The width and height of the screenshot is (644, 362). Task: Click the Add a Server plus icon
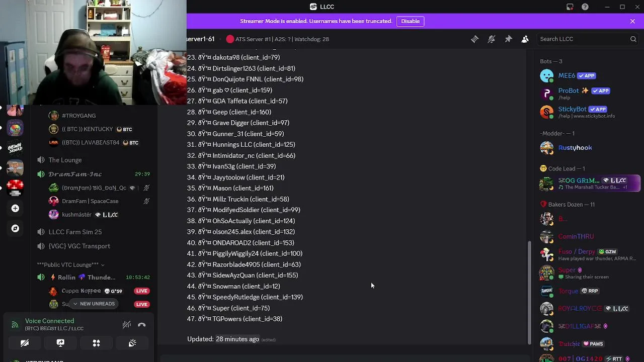pyautogui.click(x=15, y=208)
